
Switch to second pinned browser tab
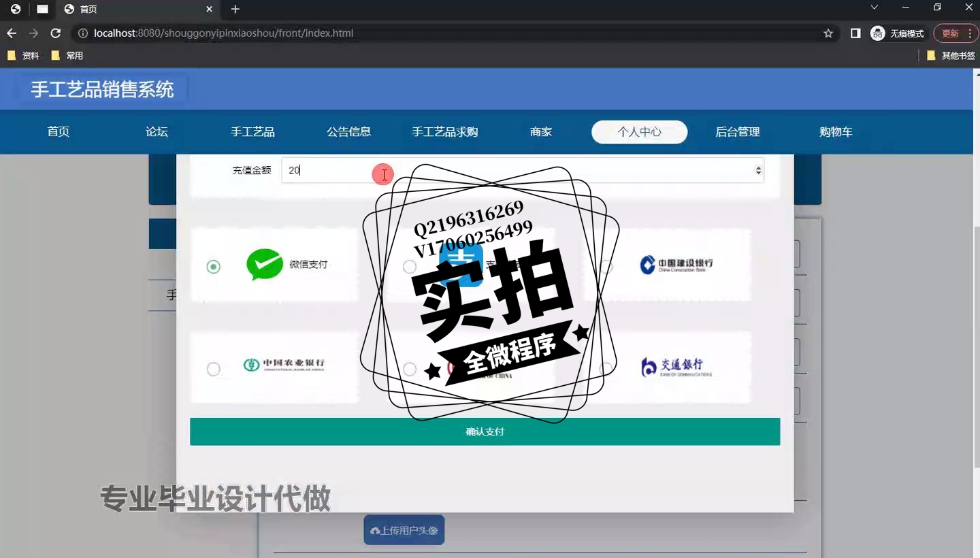[x=42, y=10]
